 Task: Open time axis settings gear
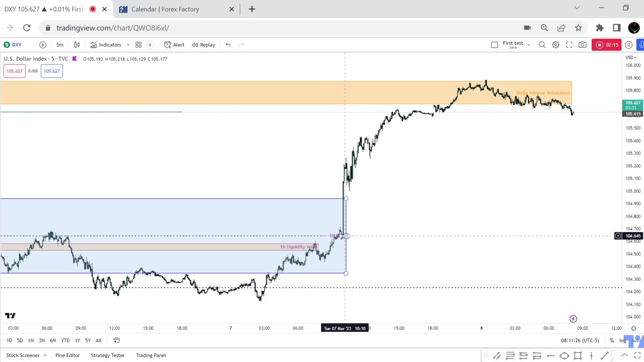click(633, 328)
